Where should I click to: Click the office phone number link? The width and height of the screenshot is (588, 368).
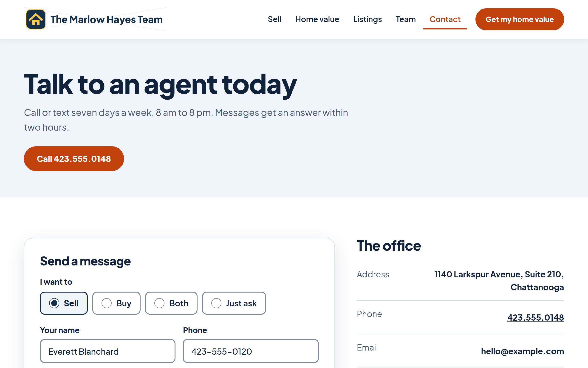(x=536, y=317)
